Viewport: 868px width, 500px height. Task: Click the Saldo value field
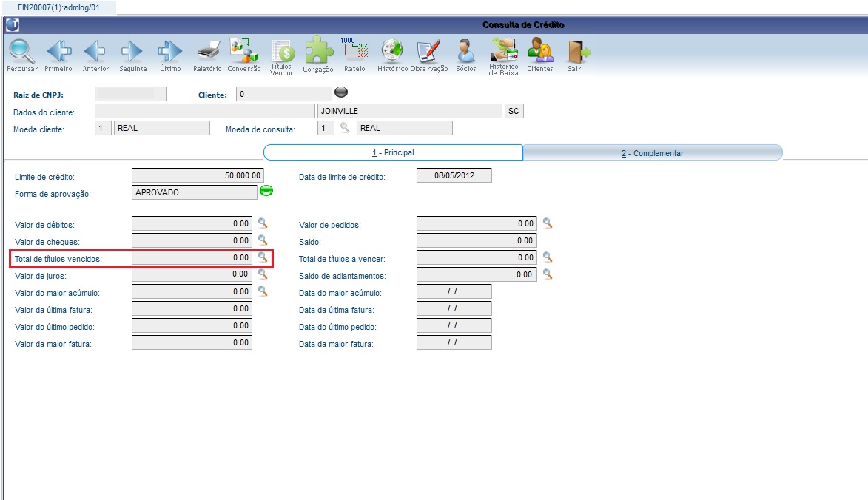[477, 240]
